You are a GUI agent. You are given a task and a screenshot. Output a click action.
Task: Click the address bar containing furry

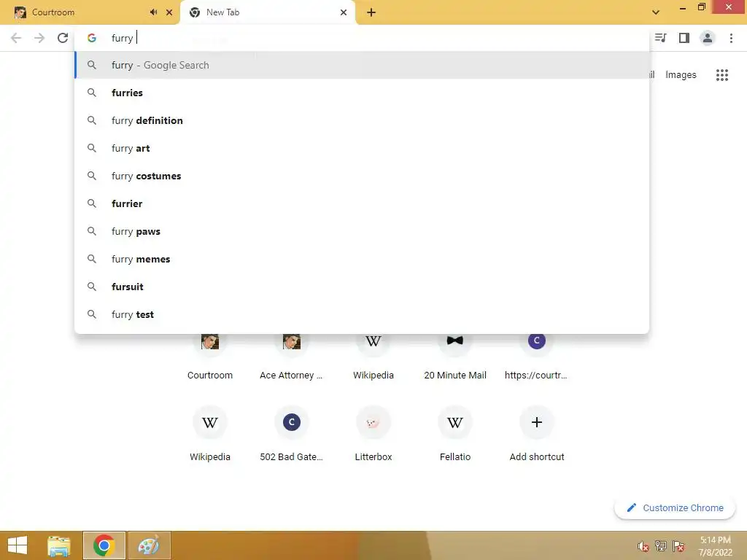tap(362, 38)
